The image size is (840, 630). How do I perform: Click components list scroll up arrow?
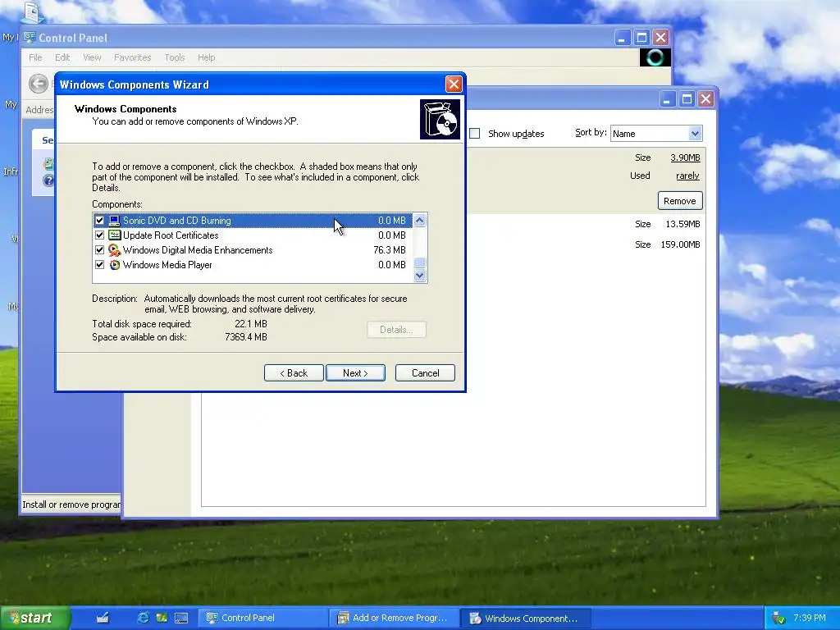coord(419,220)
